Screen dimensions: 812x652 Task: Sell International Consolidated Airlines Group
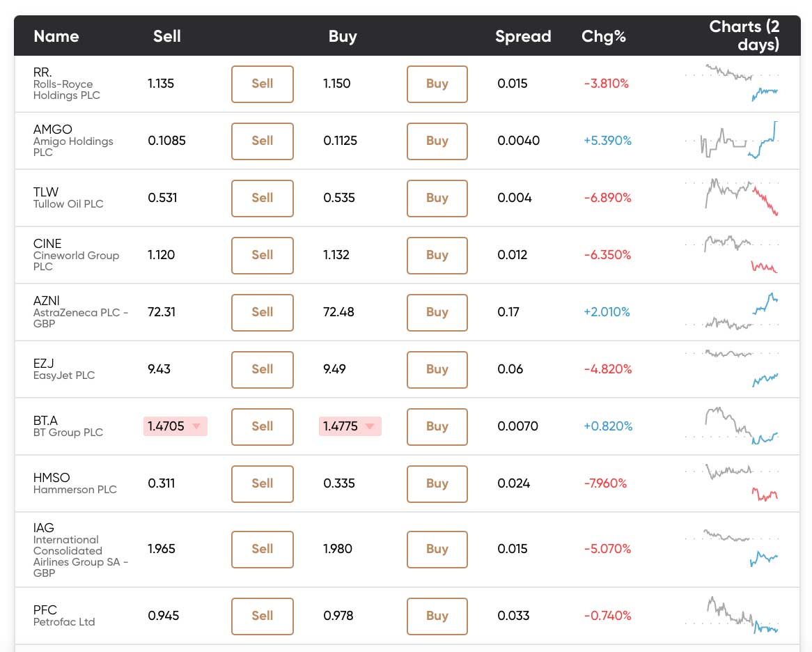[x=262, y=549]
